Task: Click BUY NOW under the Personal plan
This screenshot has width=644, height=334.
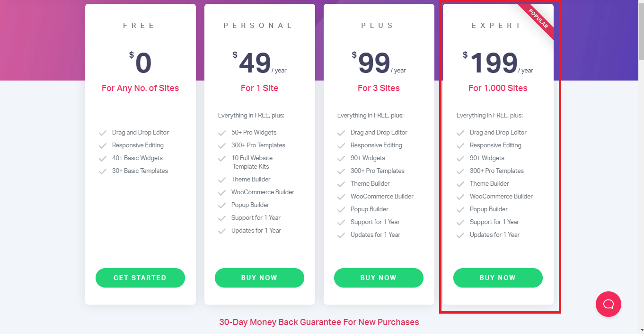Action: pyautogui.click(x=259, y=278)
